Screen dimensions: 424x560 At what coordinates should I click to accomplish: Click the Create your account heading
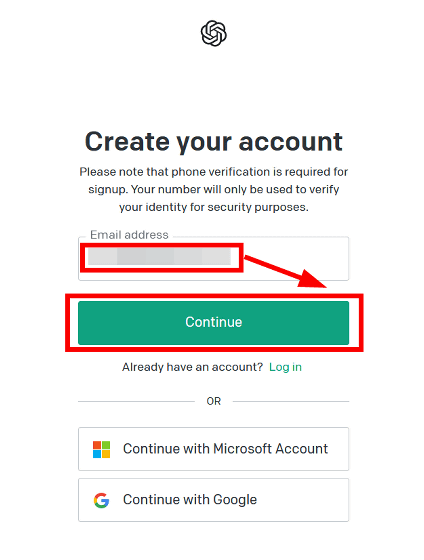tap(214, 142)
